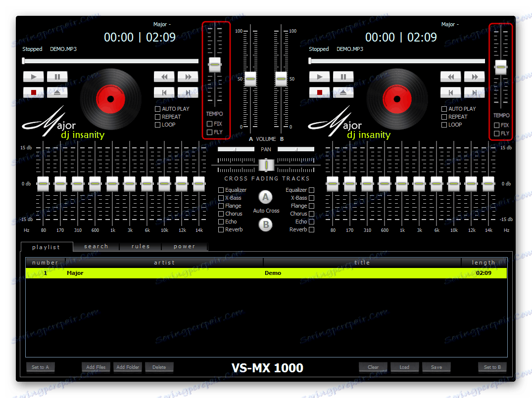Start playback on deck B
The image size is (532, 398).
(320, 77)
